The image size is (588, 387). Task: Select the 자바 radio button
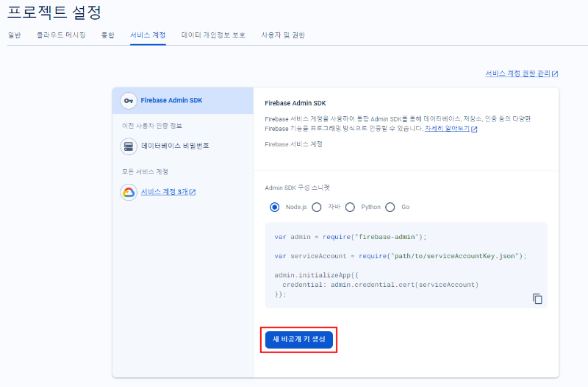click(x=317, y=207)
